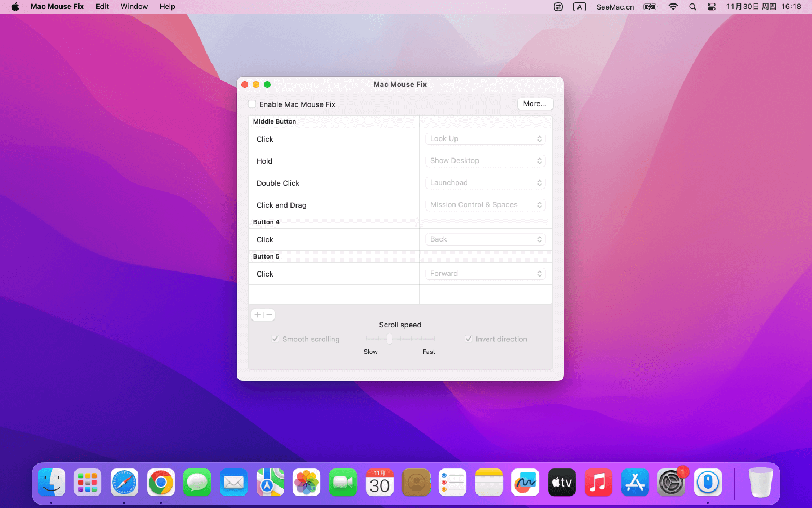812x508 pixels.
Task: Select the Double Click row
Action: coord(333,183)
